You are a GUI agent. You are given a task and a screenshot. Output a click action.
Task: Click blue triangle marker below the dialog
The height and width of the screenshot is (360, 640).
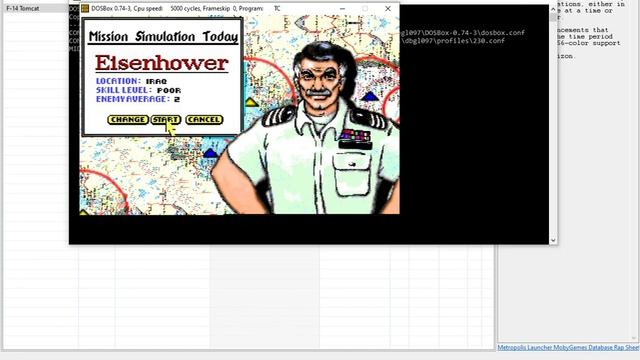211,153
